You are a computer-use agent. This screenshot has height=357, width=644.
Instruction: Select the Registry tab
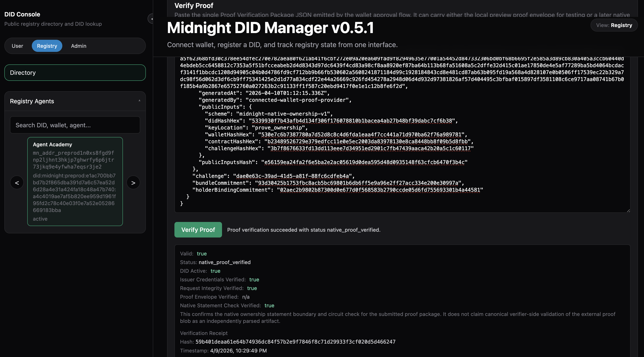pyautogui.click(x=47, y=46)
